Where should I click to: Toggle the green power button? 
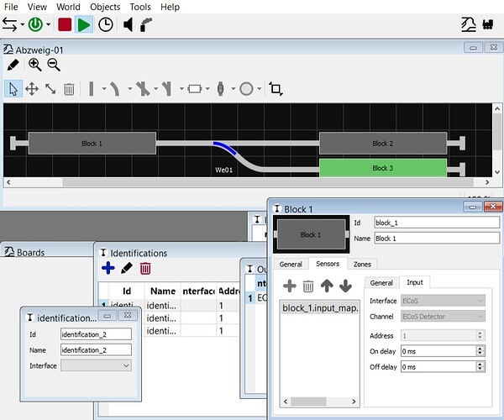(x=35, y=24)
